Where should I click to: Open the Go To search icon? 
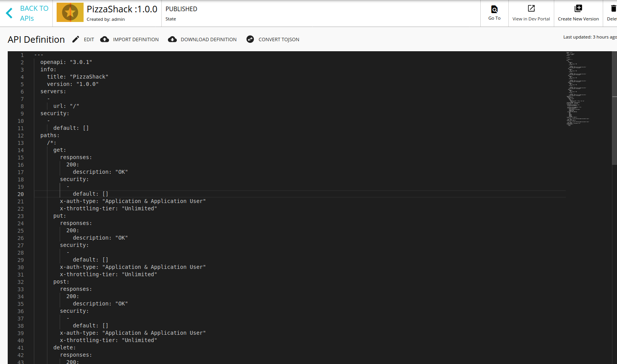coord(495,9)
